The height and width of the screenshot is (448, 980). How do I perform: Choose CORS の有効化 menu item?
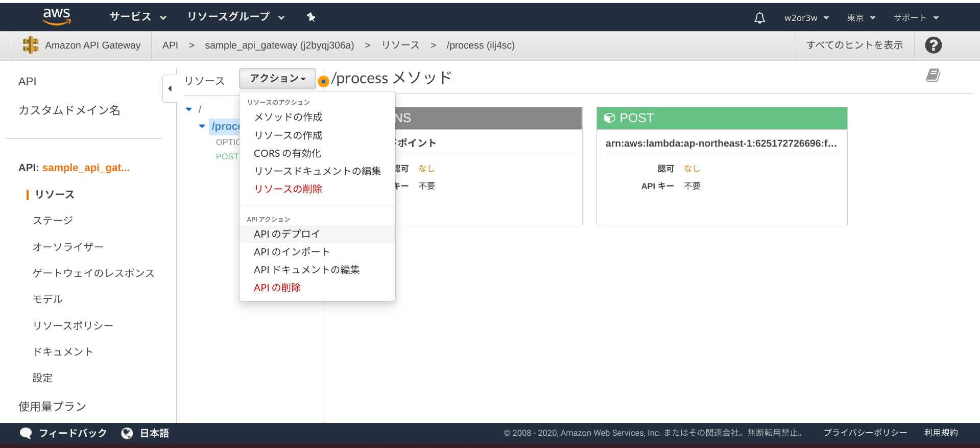pyautogui.click(x=287, y=153)
